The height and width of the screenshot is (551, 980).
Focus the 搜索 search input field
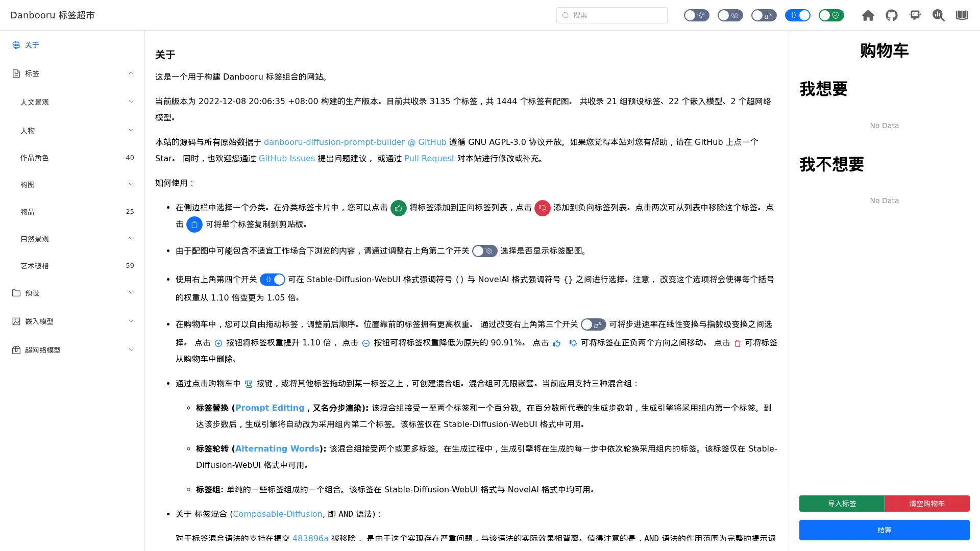tap(612, 15)
